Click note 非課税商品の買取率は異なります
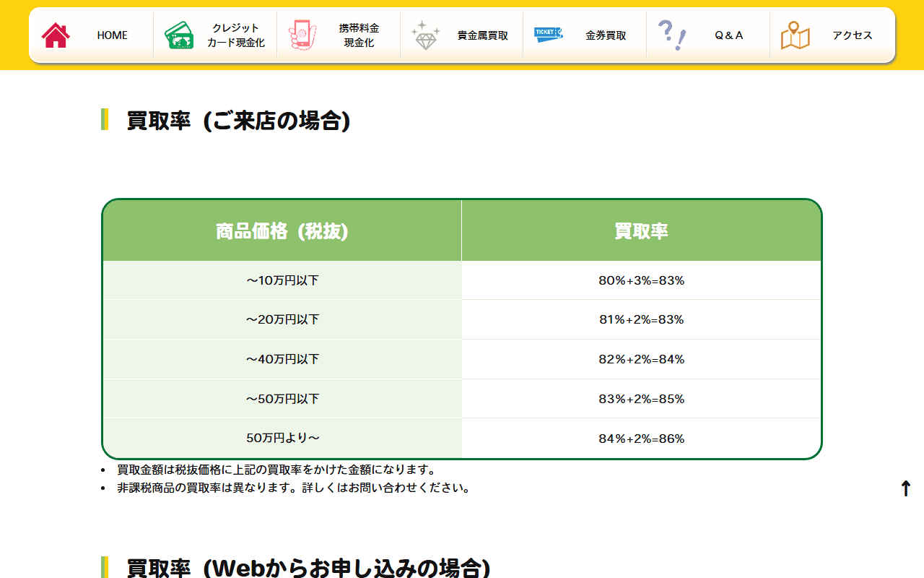924x578 pixels. tap(294, 488)
